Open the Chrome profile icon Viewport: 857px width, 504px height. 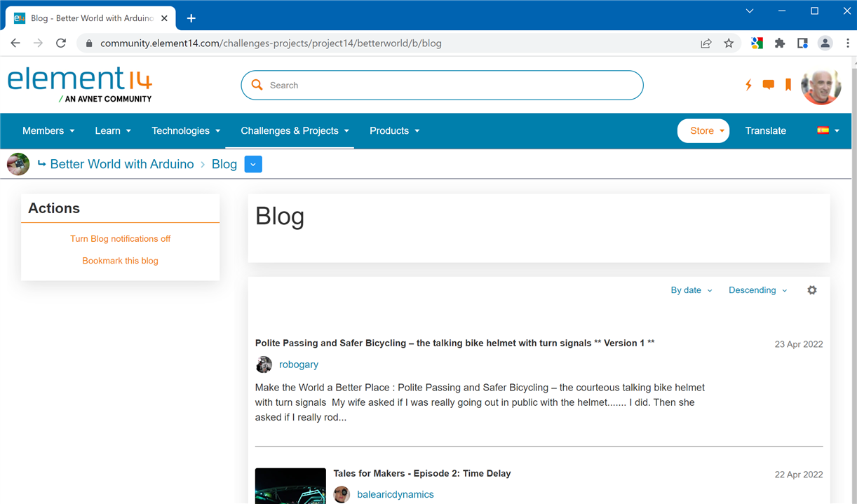[x=825, y=43]
